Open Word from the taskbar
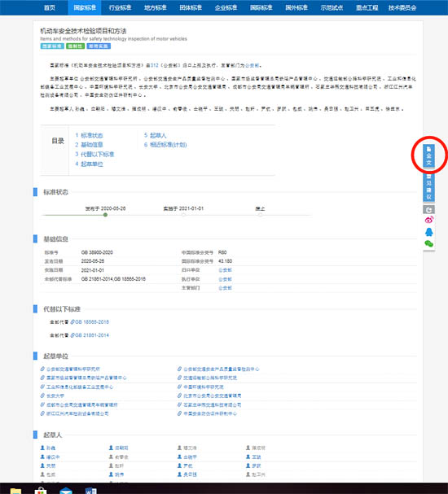The image size is (448, 494). [90, 490]
